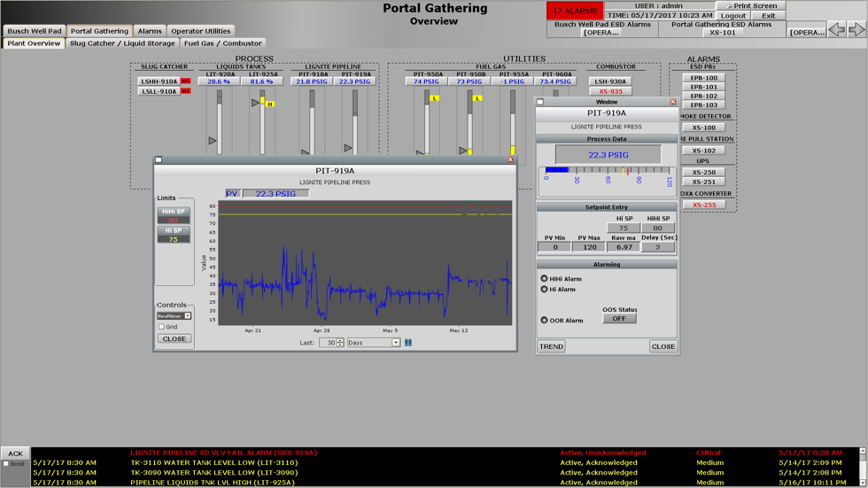Click the TREND button in PIT-919A window
Screen dimensions: 868x488
pos(551,346)
